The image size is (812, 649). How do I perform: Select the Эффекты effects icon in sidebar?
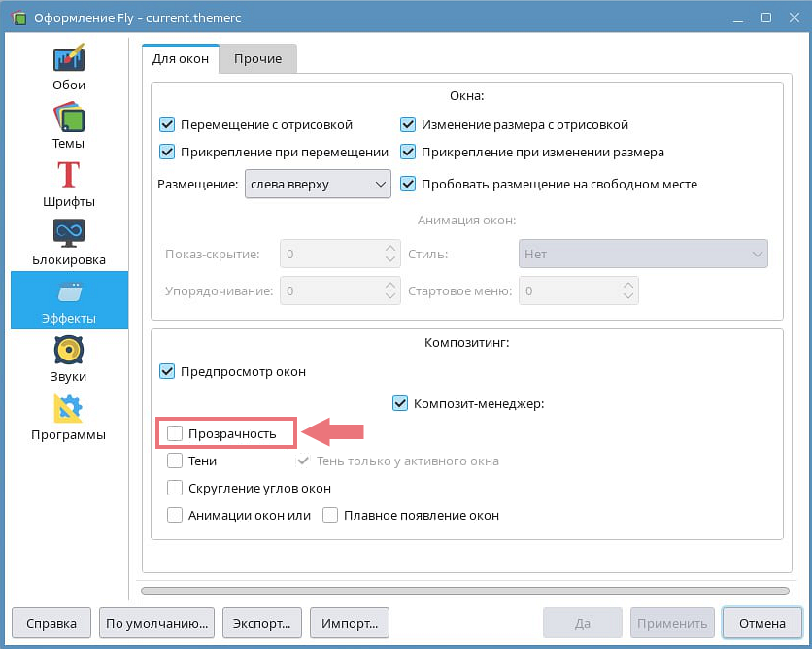[x=69, y=293]
